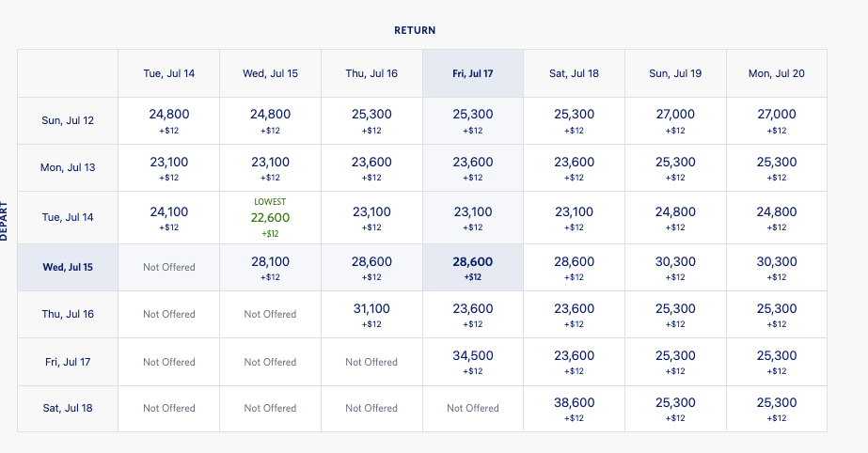The height and width of the screenshot is (453, 868).
Task: Pick the 24,100 fare departing Tue, Jul 14
Action: (169, 218)
